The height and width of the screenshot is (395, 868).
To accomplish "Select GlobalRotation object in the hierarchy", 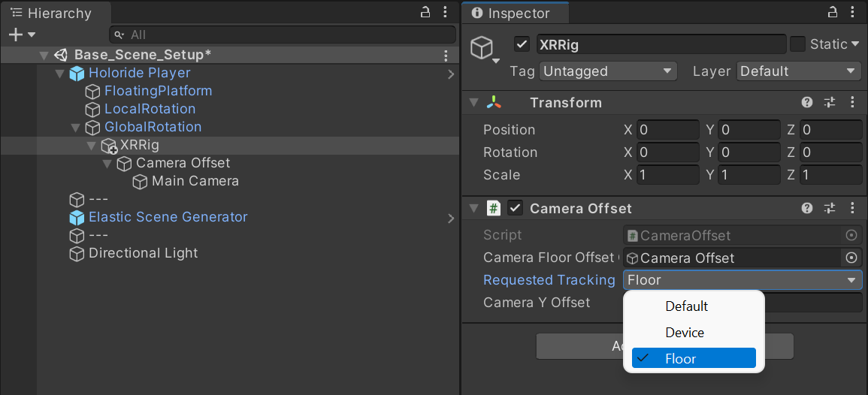I will [153, 127].
